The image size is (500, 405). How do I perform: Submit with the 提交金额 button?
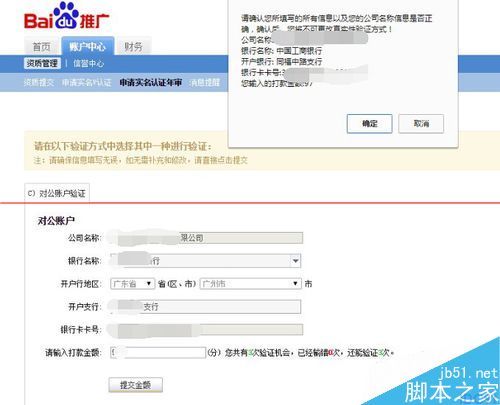[x=136, y=385]
